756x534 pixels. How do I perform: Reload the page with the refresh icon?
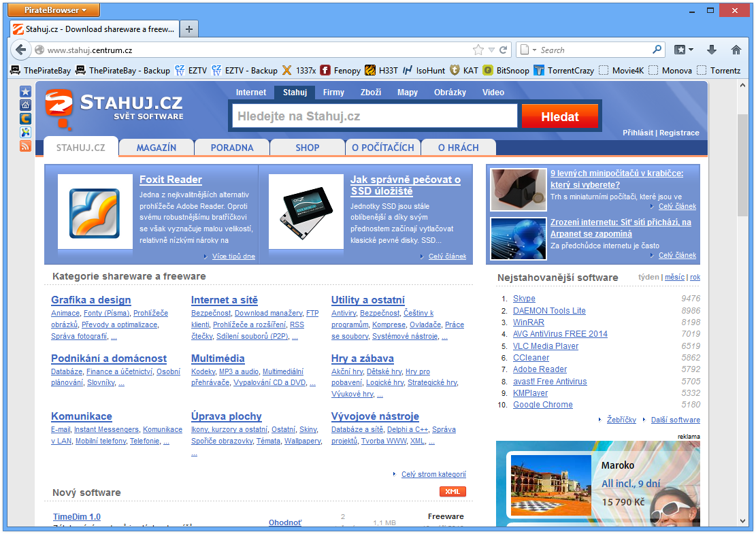click(x=504, y=50)
